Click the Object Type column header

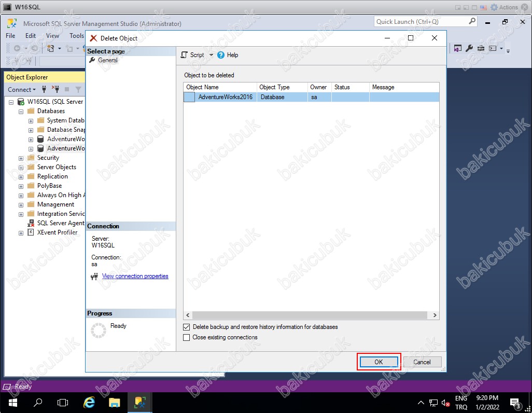coord(282,87)
